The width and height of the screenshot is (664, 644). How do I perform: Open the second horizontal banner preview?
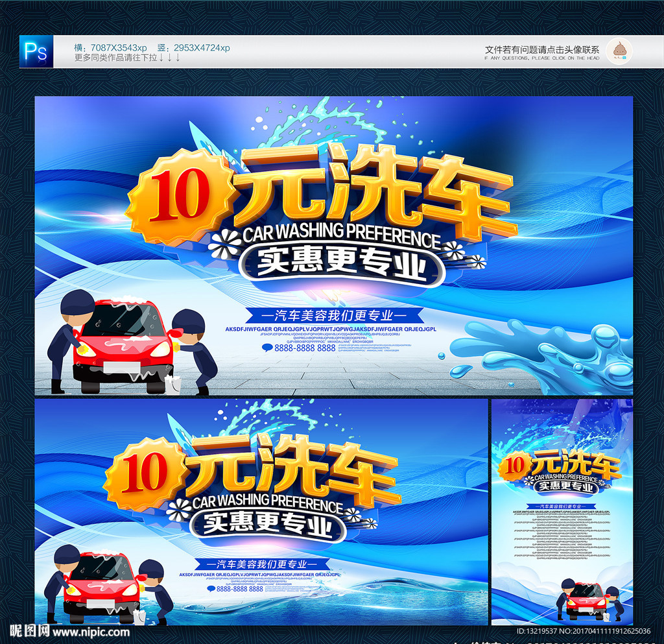(x=261, y=512)
